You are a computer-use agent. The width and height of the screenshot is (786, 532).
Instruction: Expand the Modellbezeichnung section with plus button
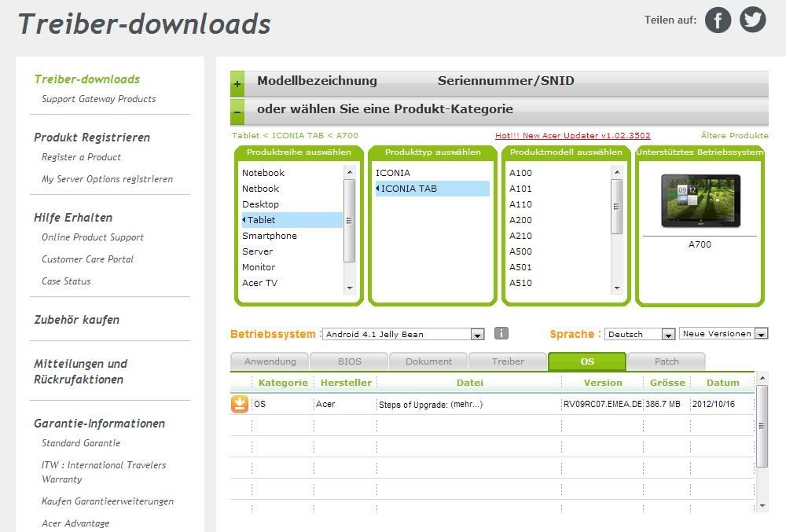[x=237, y=84]
